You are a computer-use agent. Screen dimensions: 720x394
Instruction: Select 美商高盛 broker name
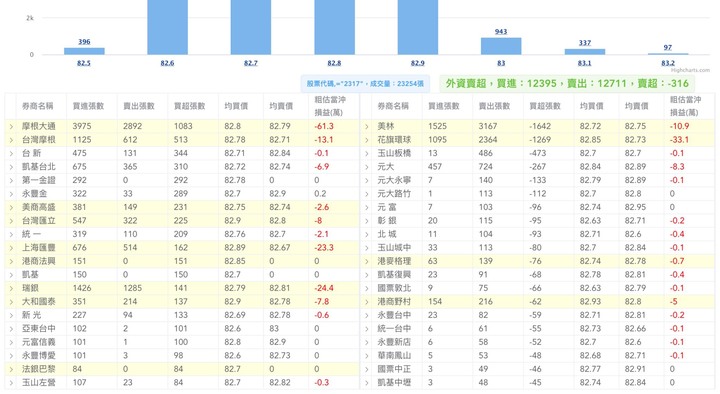[x=39, y=207]
